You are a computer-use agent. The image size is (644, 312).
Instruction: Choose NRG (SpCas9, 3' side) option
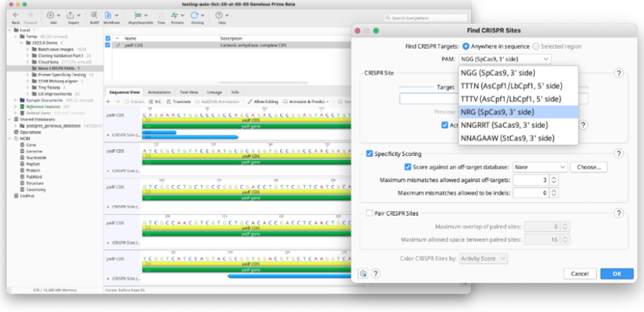tap(518, 112)
